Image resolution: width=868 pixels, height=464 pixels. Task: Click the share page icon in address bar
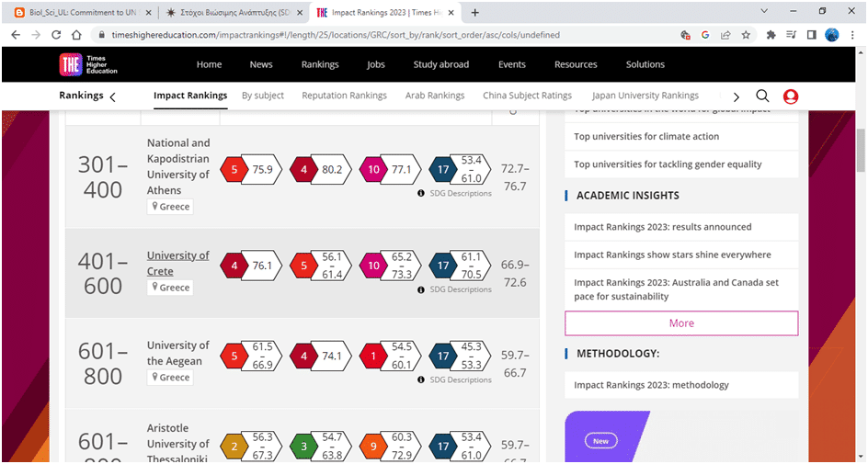[x=725, y=35]
